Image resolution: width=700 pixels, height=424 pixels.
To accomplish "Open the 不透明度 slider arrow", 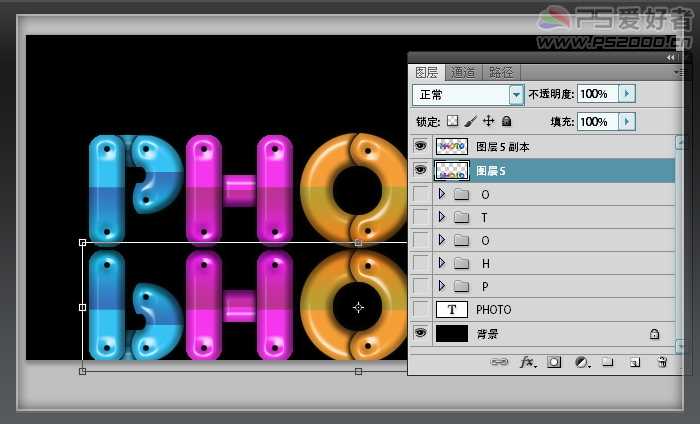I will (x=627, y=94).
